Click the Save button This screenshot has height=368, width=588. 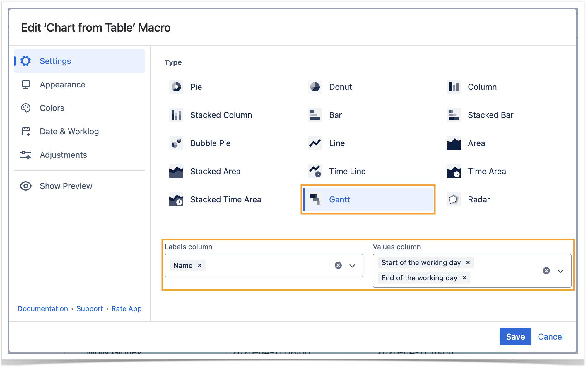click(x=515, y=337)
